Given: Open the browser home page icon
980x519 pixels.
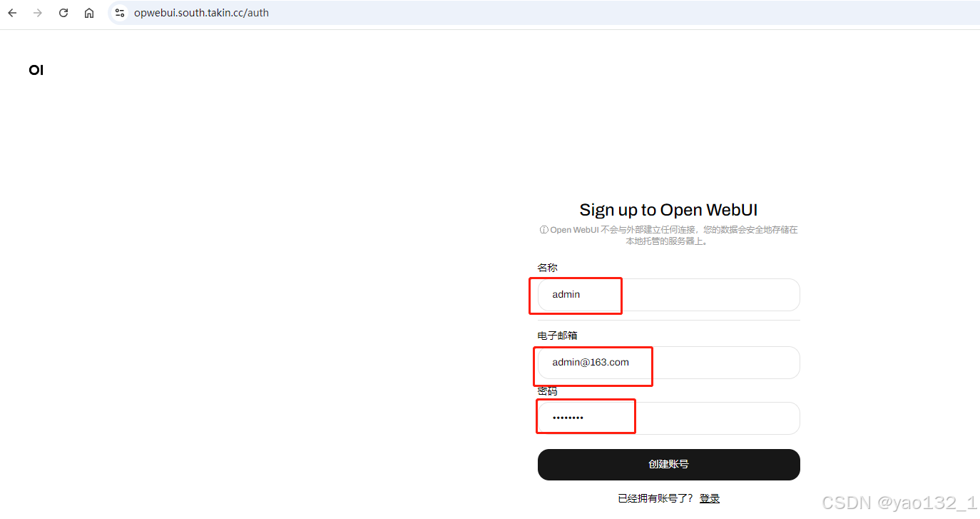Looking at the screenshot, I should [x=89, y=13].
